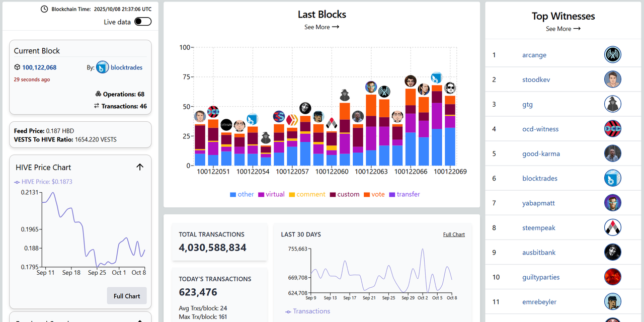Open the Full Chart for Last 30 Days

[454, 234]
